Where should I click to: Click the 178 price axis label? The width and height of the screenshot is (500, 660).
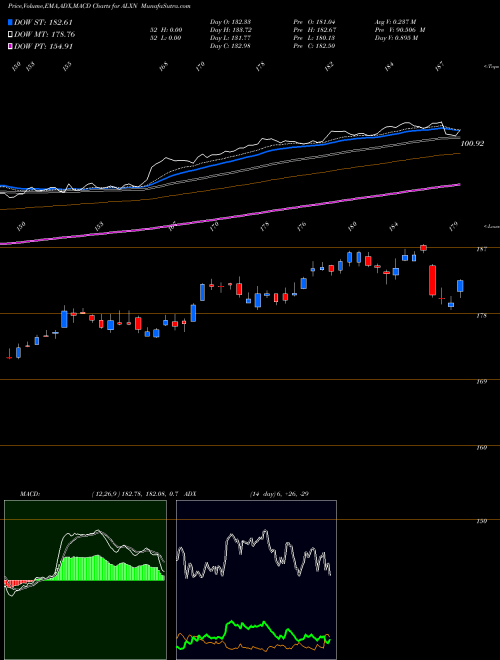pyautogui.click(x=481, y=315)
